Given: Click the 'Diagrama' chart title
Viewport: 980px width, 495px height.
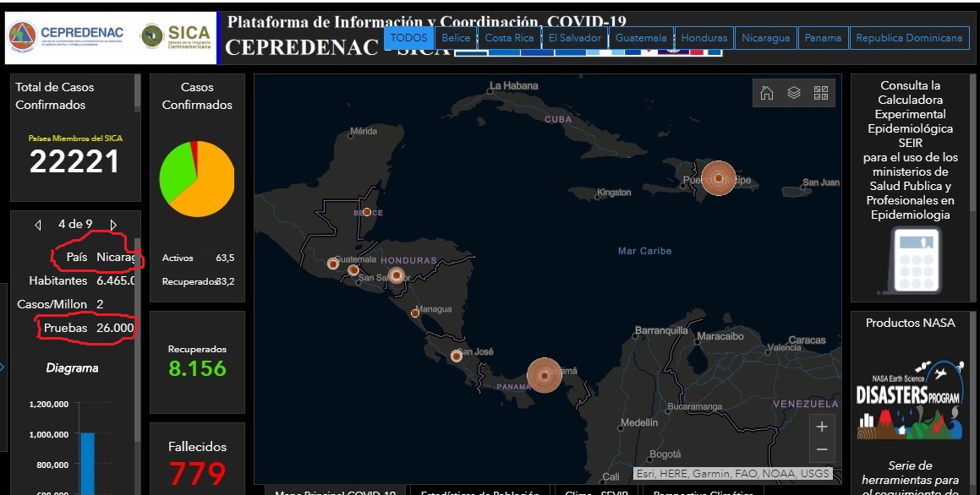Looking at the screenshot, I should (72, 368).
